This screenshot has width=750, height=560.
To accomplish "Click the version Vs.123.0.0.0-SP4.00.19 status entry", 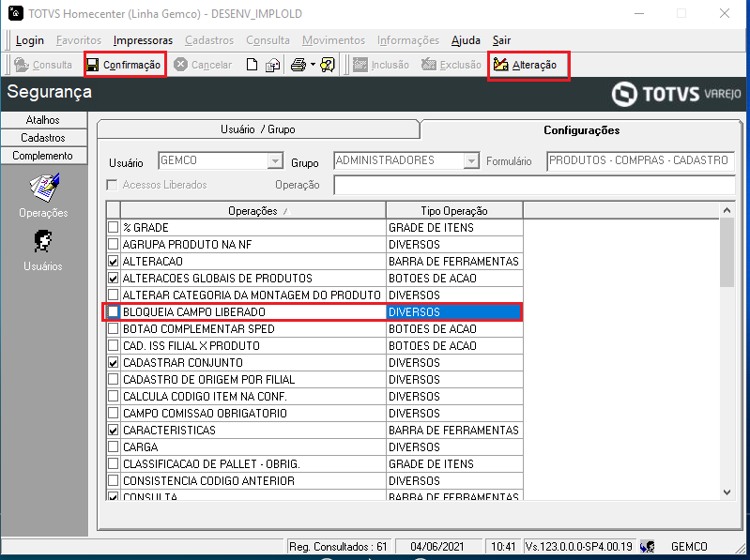I will pyautogui.click(x=579, y=547).
